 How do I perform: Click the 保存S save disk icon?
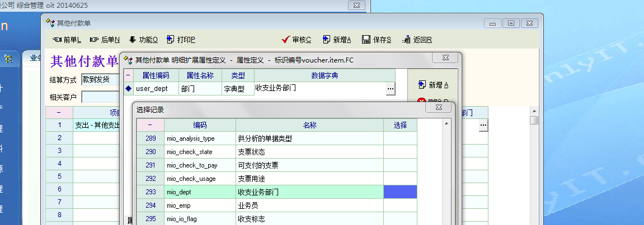tap(366, 40)
